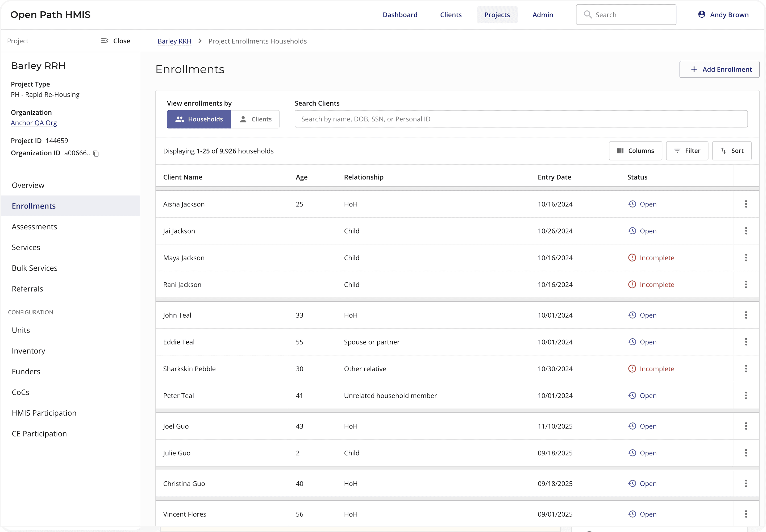
Task: Open the global Search magnifier icon
Action: (588, 14)
